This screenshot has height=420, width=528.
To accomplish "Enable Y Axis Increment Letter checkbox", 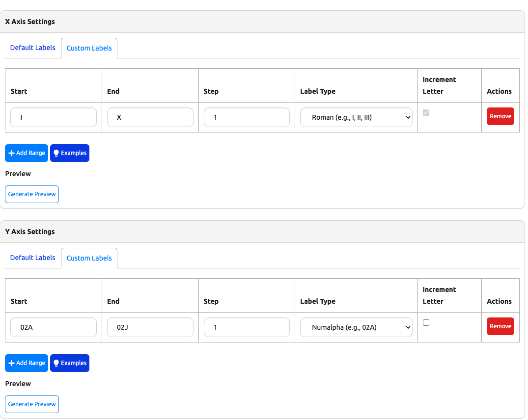I will pos(426,322).
